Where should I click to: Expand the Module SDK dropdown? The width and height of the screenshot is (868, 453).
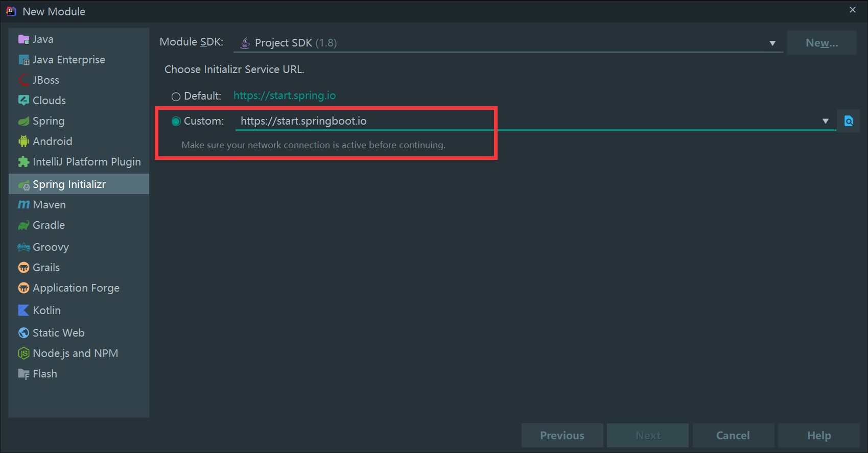772,43
